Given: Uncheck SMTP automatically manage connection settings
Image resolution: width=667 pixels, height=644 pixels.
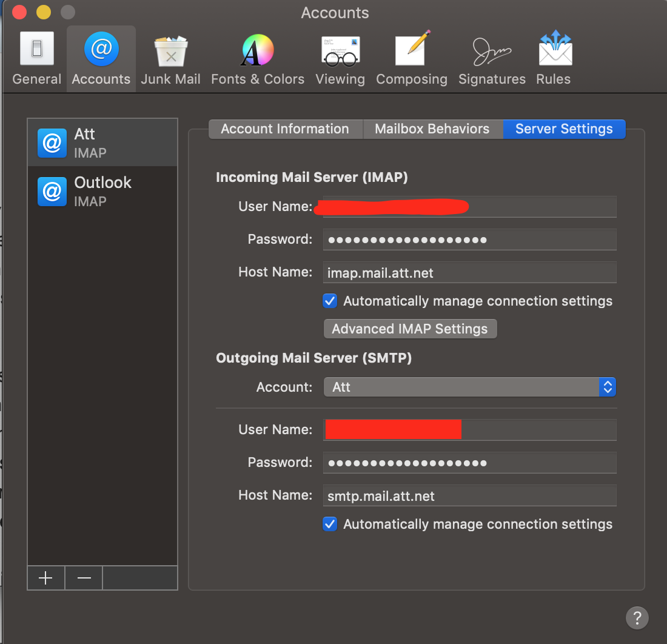Looking at the screenshot, I should coord(330,523).
